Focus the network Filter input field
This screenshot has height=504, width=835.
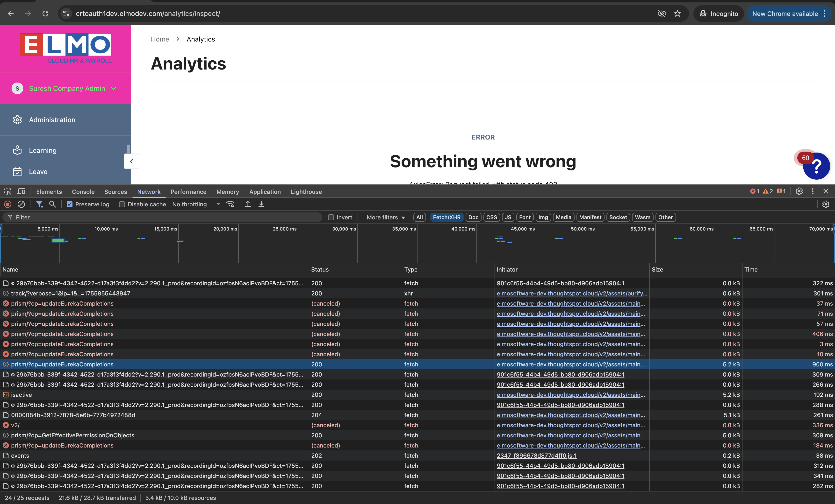[x=163, y=217]
